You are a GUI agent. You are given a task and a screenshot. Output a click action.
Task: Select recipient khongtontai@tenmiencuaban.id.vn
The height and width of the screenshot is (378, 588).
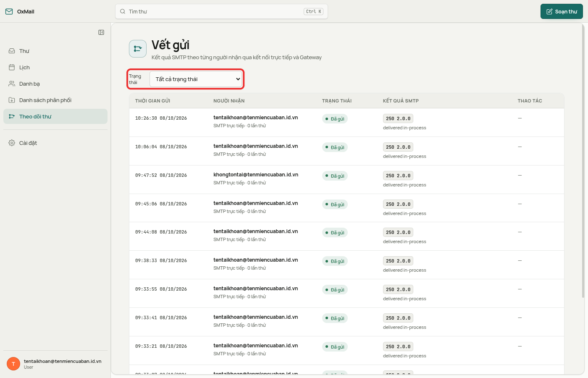(x=256, y=175)
